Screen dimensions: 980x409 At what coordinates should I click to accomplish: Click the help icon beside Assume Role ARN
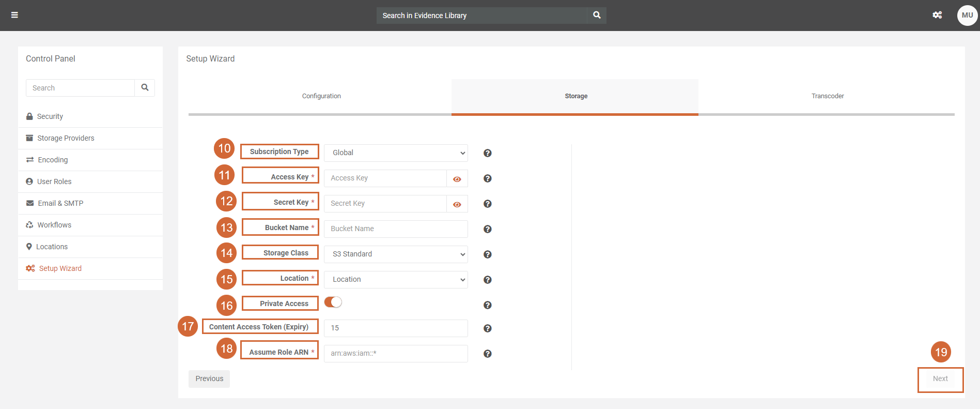(x=487, y=354)
